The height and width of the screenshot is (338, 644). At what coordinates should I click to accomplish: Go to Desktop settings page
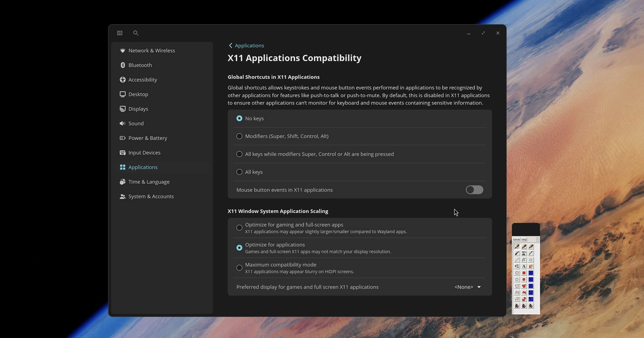(162, 94)
